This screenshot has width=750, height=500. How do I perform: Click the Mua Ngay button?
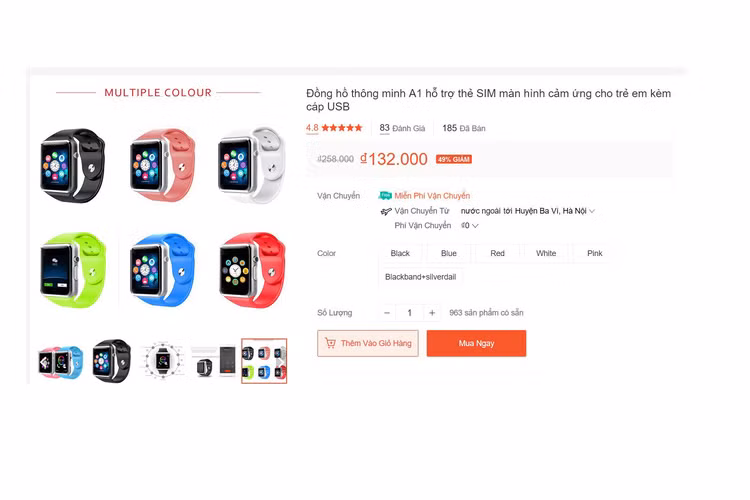tap(476, 343)
